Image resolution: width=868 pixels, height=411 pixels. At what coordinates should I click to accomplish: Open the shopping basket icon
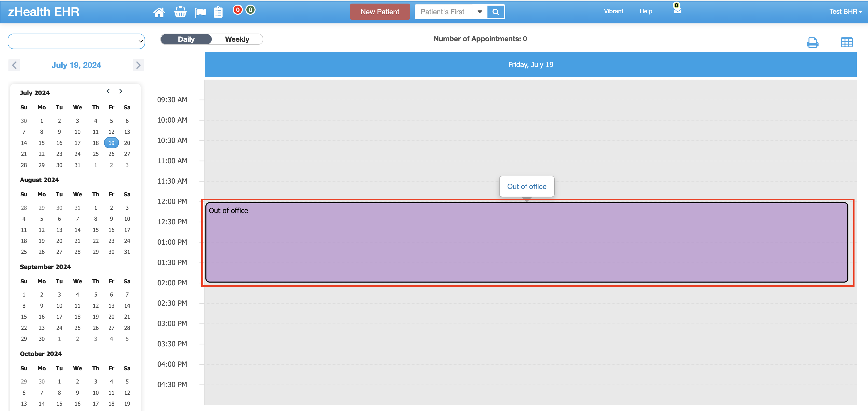(180, 12)
